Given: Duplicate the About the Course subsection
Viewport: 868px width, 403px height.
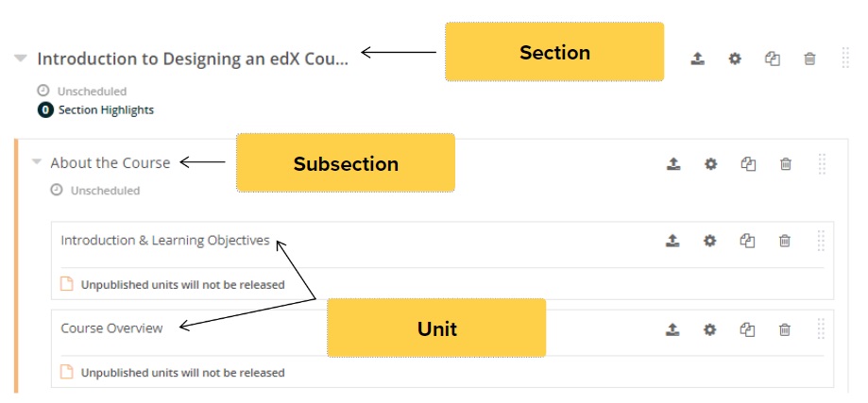Looking at the screenshot, I should [748, 163].
